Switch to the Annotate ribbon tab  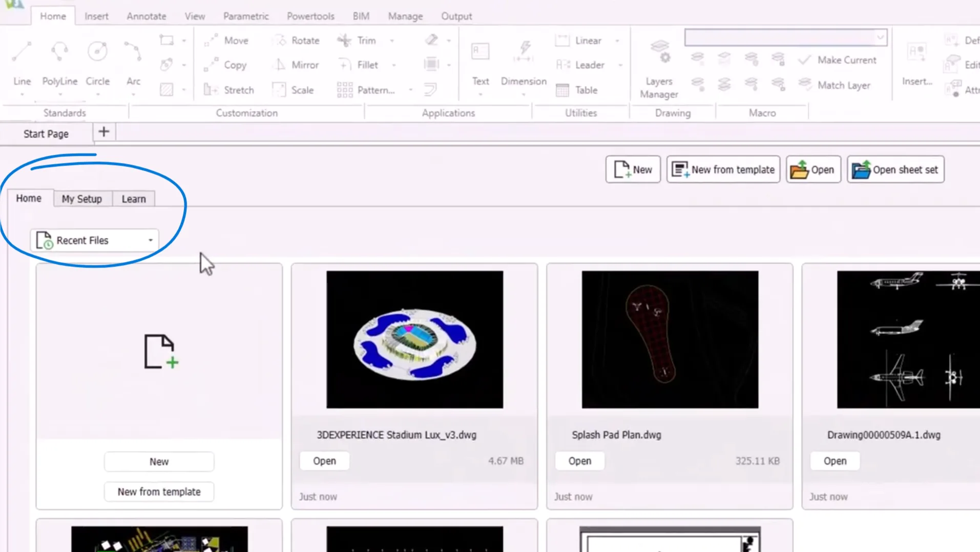pos(146,16)
